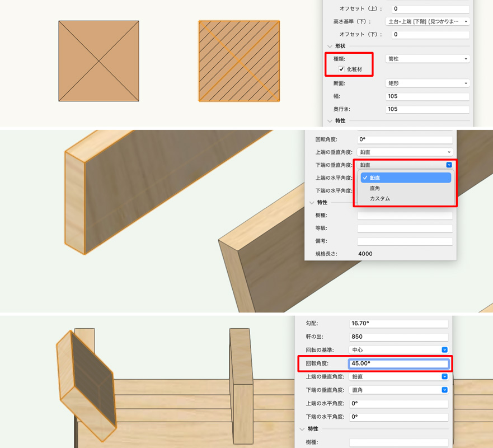Image resolution: width=493 pixels, height=448 pixels.
Task: Open the 下端の垂直角度 dropdown set to 直角
Action: pos(398,390)
